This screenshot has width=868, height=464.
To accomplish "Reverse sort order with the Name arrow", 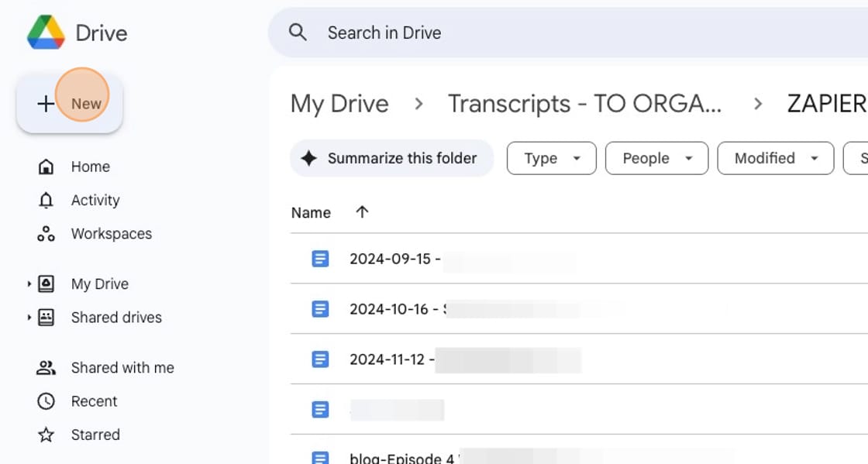I will 361,211.
